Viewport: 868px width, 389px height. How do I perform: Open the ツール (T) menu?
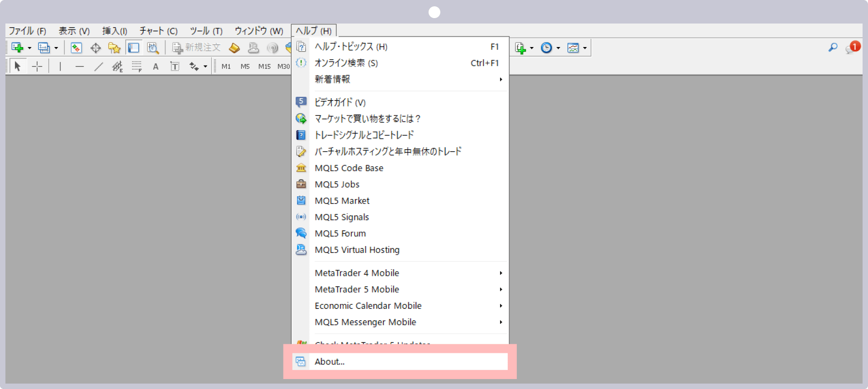tap(206, 31)
